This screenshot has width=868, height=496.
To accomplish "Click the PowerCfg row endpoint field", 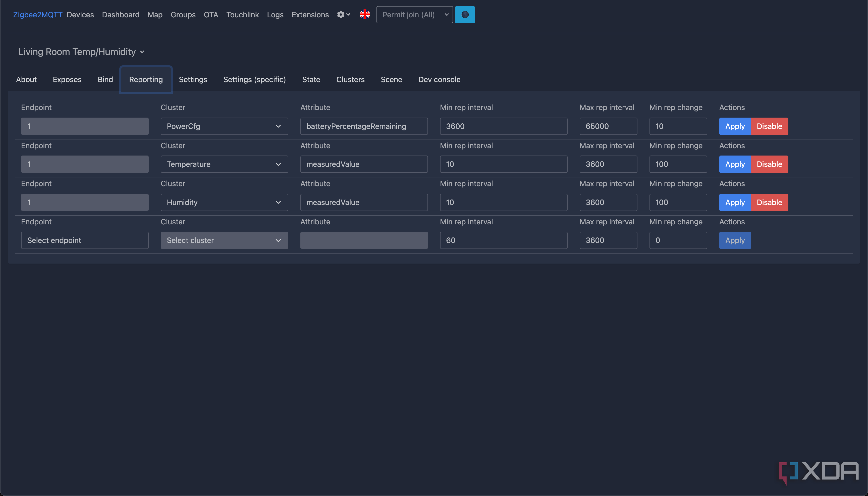I will coord(85,126).
